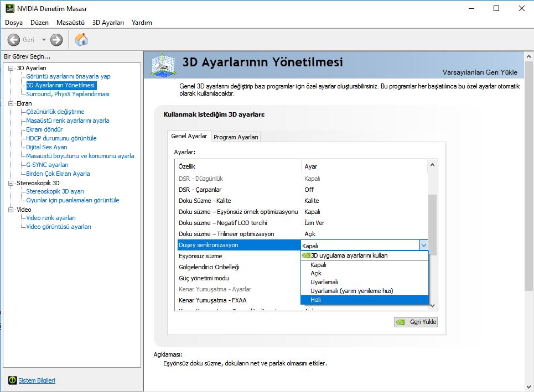This screenshot has width=534, height=392.
Task: Open the Düzen menu
Action: [39, 23]
